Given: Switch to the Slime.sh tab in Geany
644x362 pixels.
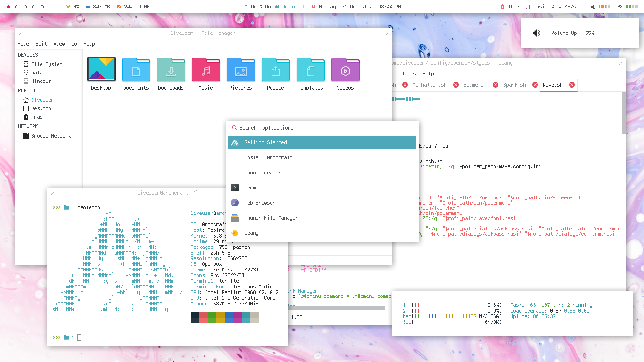Looking at the screenshot, I should 475,85.
